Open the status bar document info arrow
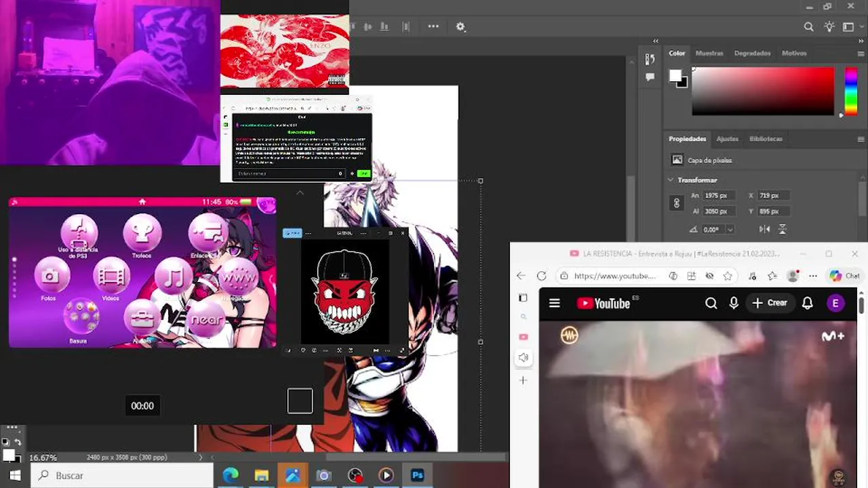This screenshot has width=868, height=488. click(199, 457)
